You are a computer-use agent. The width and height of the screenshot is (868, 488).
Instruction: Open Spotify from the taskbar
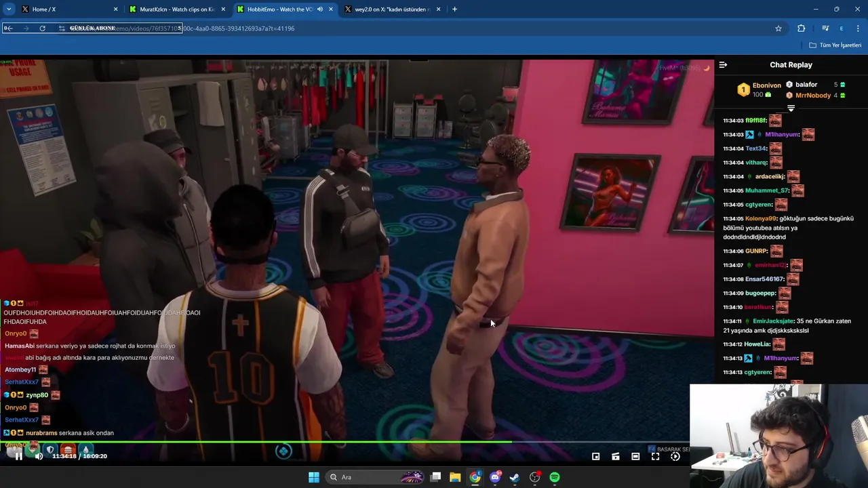click(555, 477)
